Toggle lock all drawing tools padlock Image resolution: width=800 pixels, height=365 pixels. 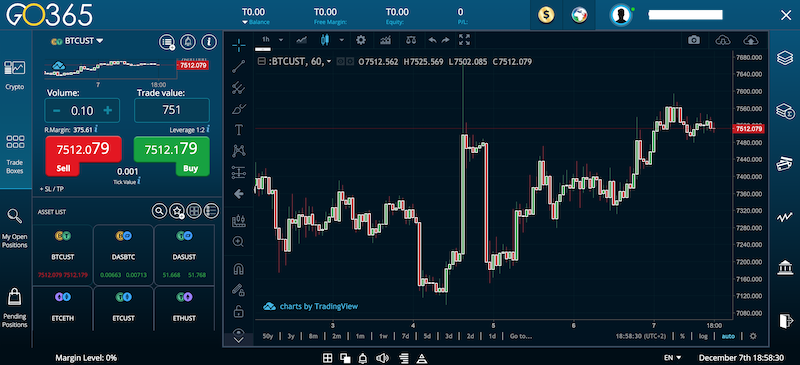pos(238,310)
